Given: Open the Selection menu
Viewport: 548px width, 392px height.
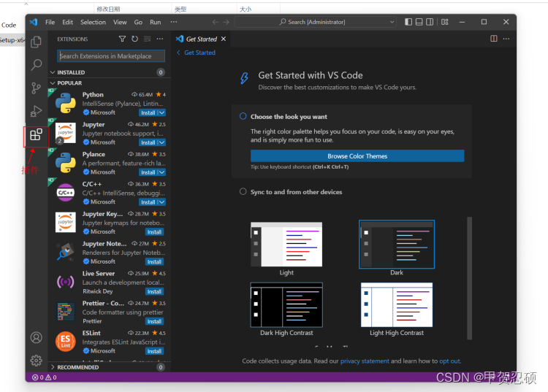Looking at the screenshot, I should pos(93,22).
